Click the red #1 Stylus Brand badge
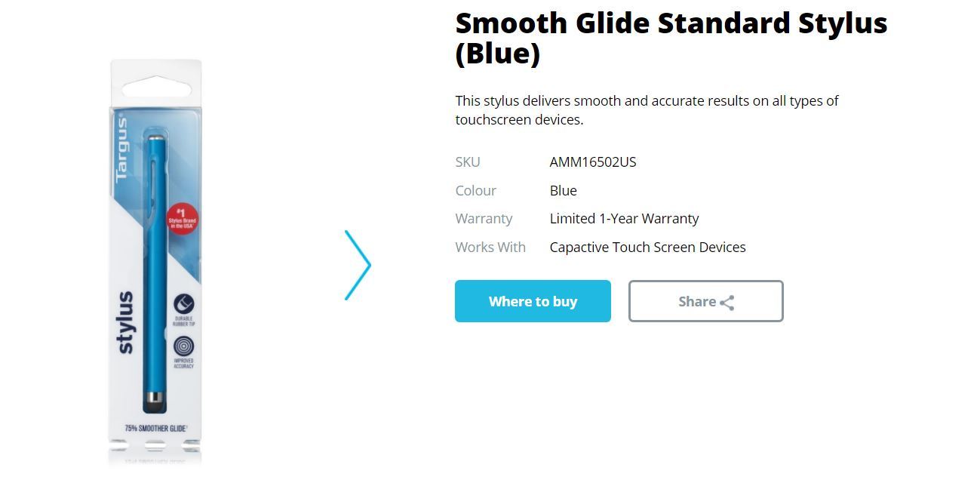 coord(182,219)
